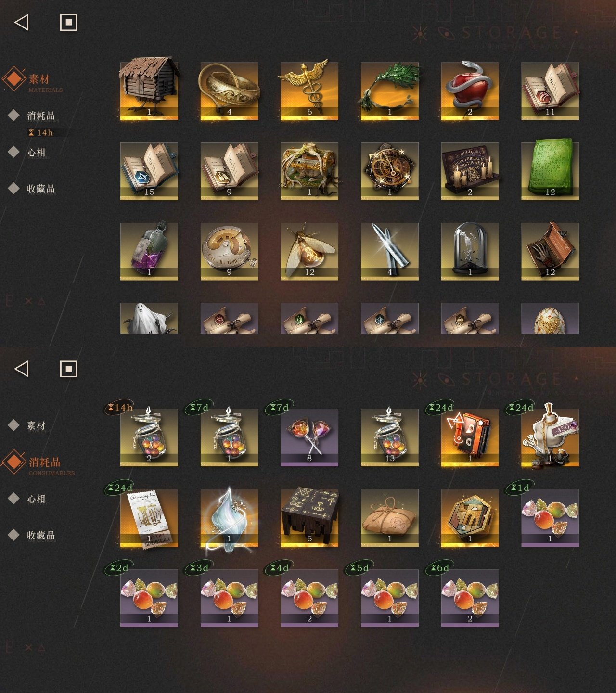The height and width of the screenshot is (693, 616).
Task: Pick the Ouija board item
Action: pos(470,171)
